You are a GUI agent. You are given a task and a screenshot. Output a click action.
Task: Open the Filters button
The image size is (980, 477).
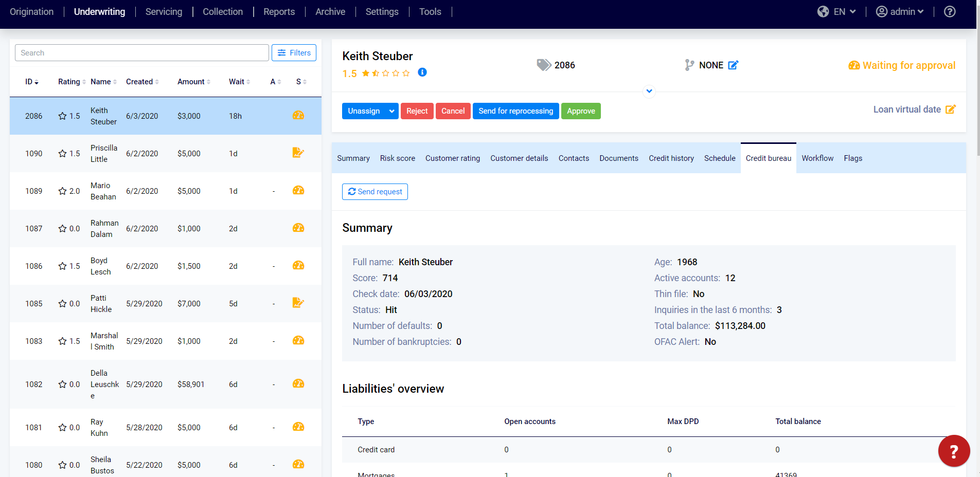pyautogui.click(x=294, y=52)
